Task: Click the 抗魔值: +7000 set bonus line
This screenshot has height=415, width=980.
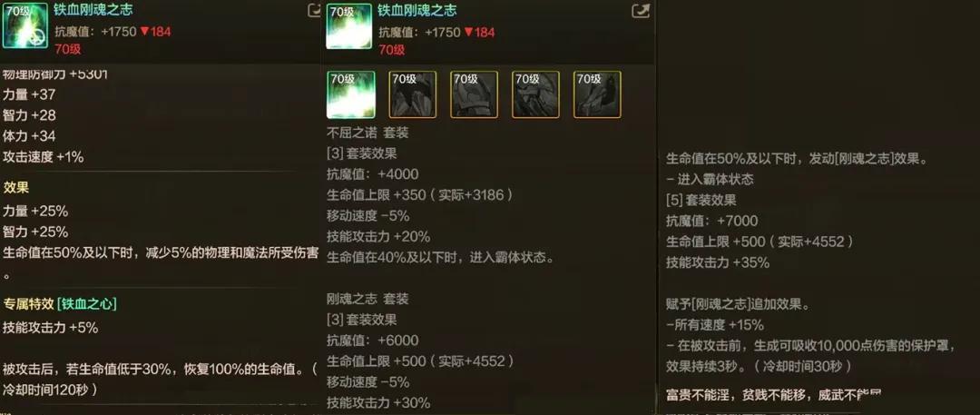Action: point(712,221)
